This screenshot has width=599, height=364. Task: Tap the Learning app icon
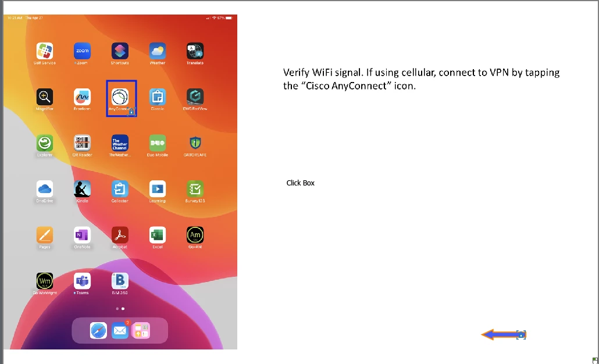click(x=158, y=189)
